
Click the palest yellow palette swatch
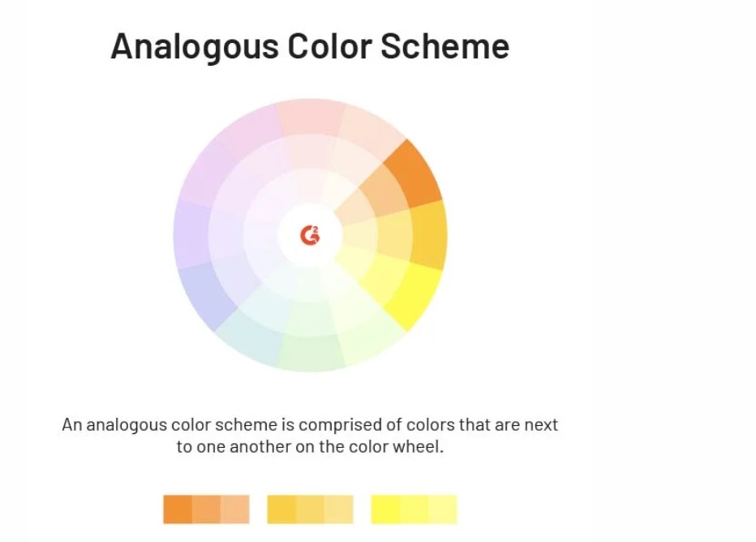point(443,510)
